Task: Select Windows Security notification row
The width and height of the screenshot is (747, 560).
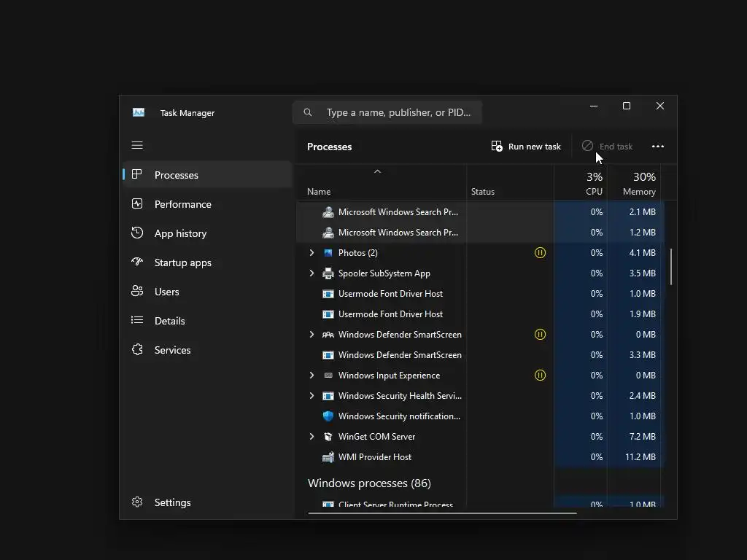Action: (x=480, y=416)
